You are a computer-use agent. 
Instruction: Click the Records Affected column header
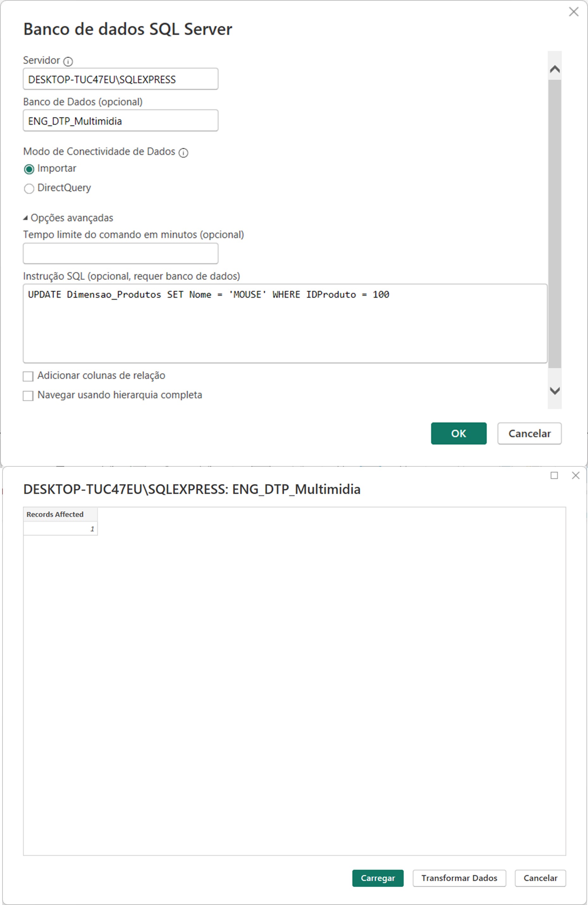click(x=60, y=514)
